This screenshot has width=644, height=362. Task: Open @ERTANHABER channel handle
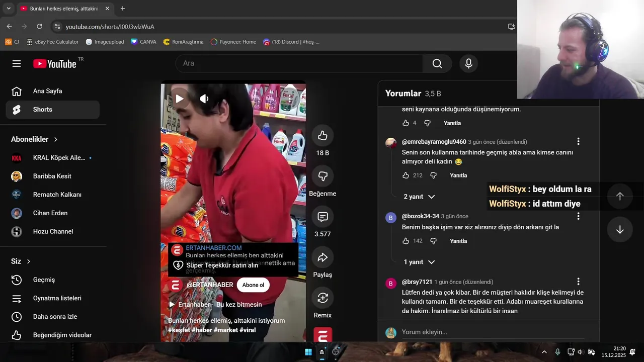(x=210, y=285)
